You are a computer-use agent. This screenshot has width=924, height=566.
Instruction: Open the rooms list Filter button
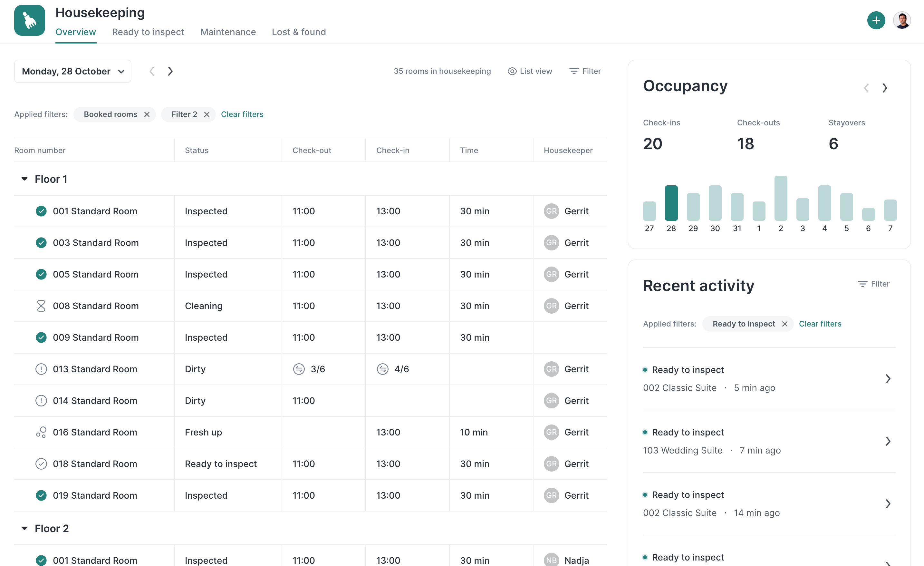pos(585,71)
